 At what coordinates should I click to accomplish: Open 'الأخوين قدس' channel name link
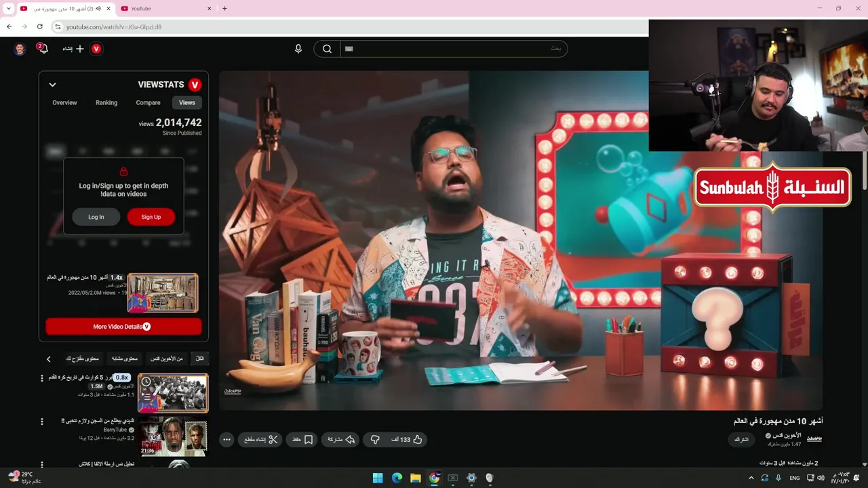click(x=787, y=435)
